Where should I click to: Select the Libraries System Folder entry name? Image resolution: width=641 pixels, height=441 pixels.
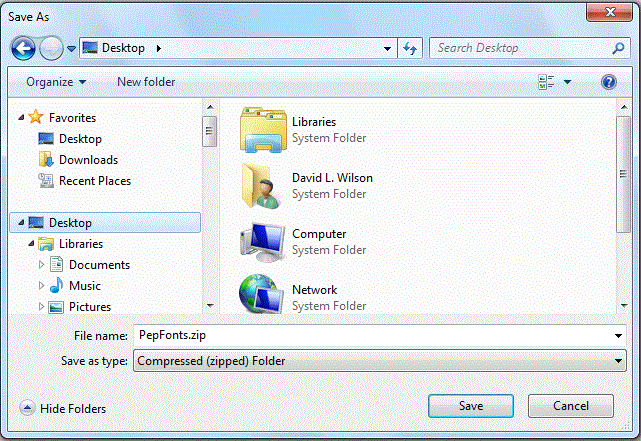pos(314,122)
